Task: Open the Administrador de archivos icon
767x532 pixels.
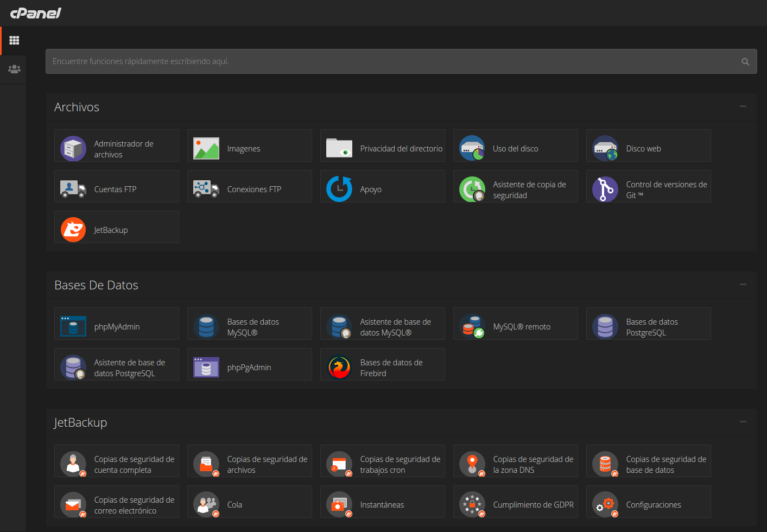Action: (x=73, y=149)
